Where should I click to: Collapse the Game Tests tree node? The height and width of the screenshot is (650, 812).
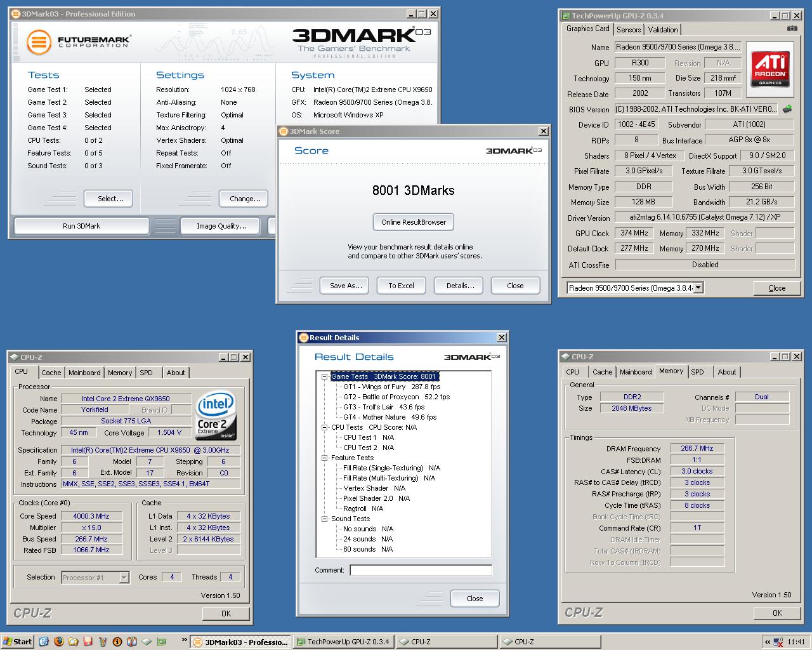tap(324, 376)
